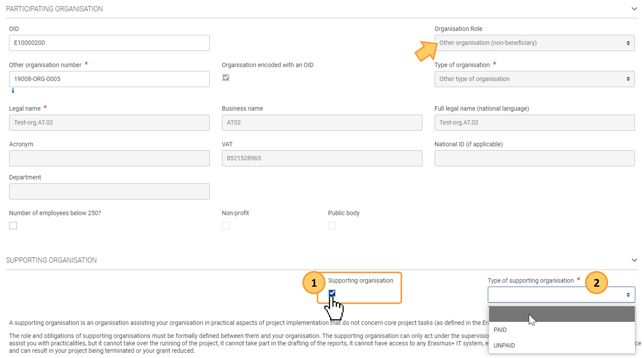Viewport: 644px width, 358px height.
Task: Focus the Other organisation number field
Action: click(x=109, y=79)
